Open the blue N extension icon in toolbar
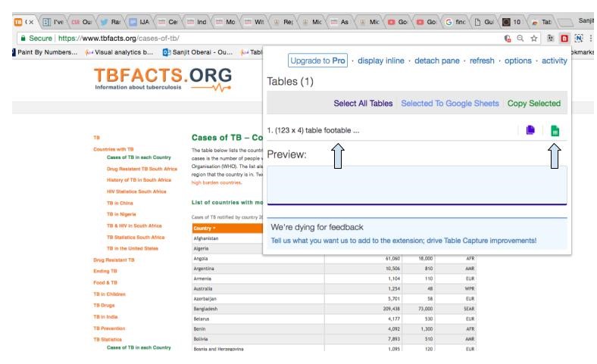 coord(579,39)
